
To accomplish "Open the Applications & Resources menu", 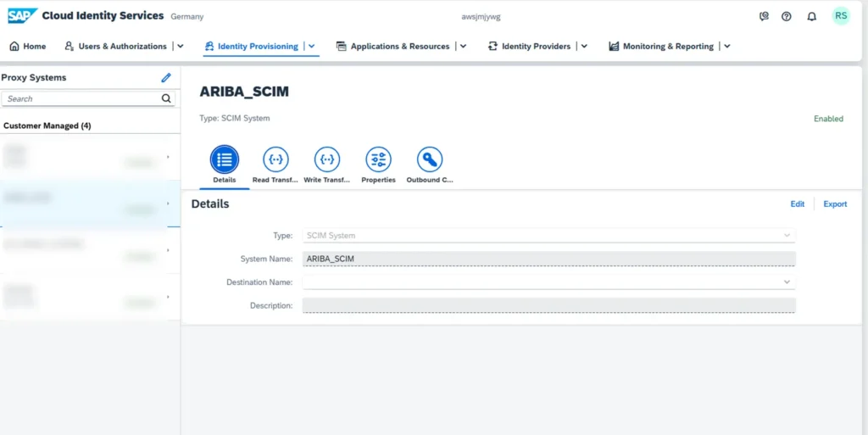I will coord(393,47).
